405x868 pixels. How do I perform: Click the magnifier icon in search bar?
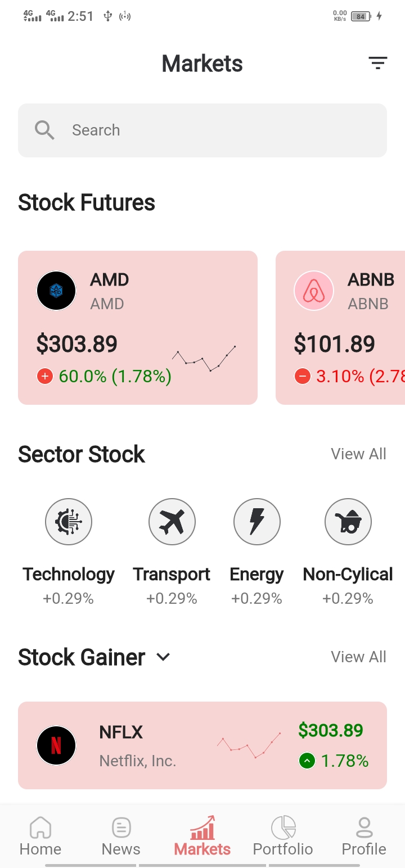click(x=44, y=130)
